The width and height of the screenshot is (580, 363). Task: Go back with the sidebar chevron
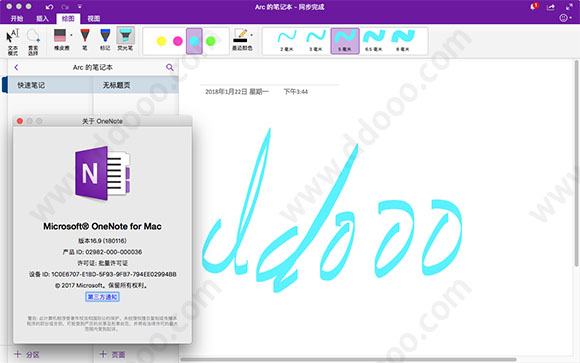point(16,67)
